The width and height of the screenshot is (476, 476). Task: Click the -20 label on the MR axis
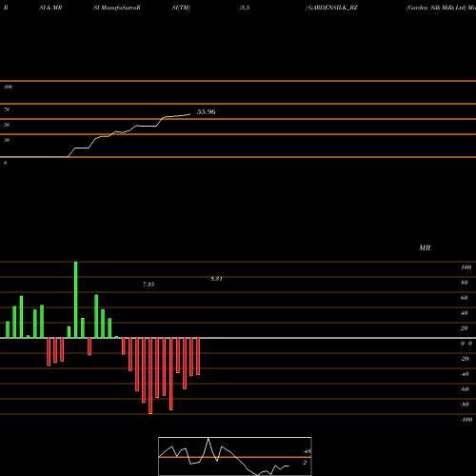click(x=465, y=359)
